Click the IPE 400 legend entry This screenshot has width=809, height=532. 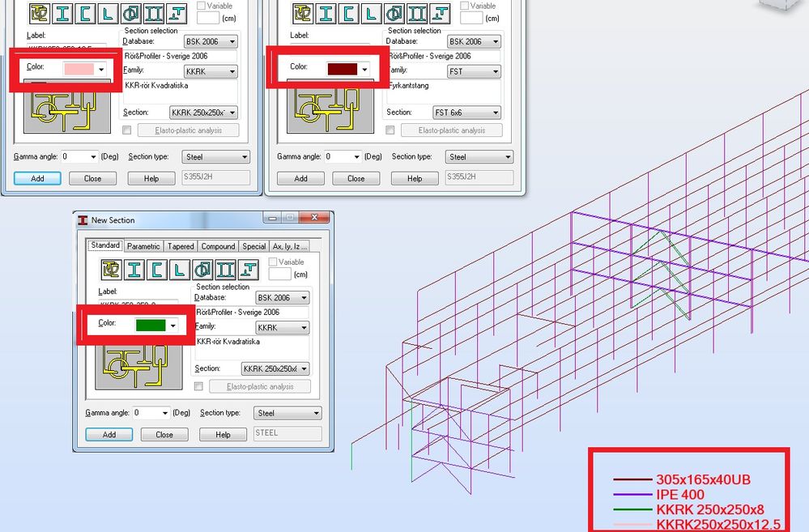click(x=680, y=495)
